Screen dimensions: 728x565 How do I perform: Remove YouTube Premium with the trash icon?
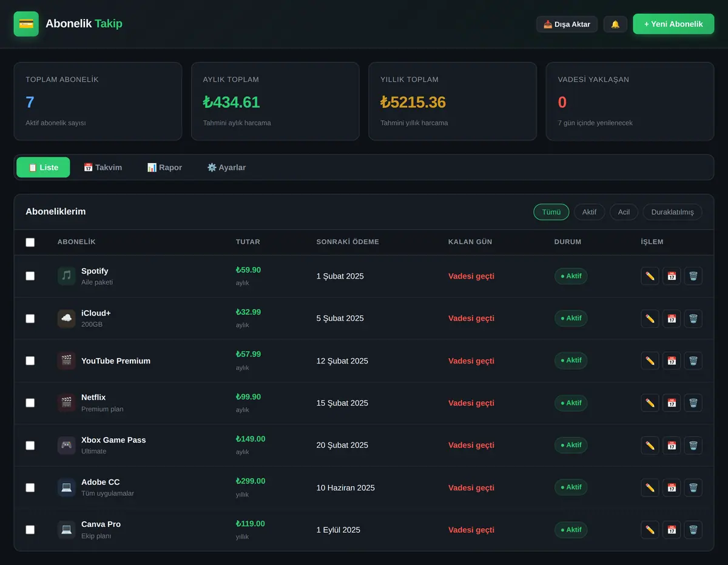[693, 360]
